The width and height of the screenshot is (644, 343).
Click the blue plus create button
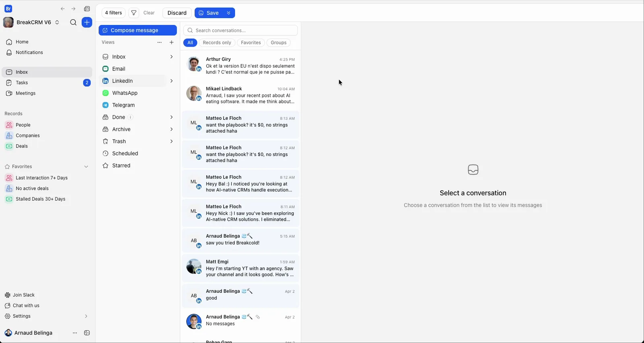pyautogui.click(x=87, y=23)
